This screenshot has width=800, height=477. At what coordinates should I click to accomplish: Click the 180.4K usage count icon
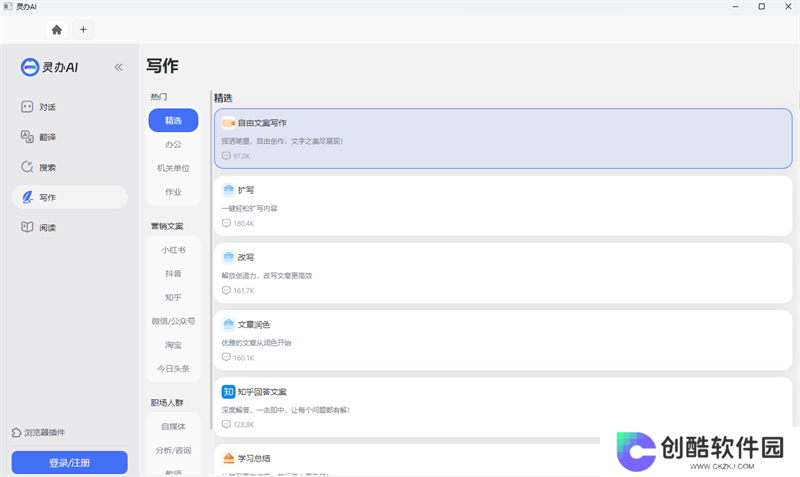pos(226,223)
